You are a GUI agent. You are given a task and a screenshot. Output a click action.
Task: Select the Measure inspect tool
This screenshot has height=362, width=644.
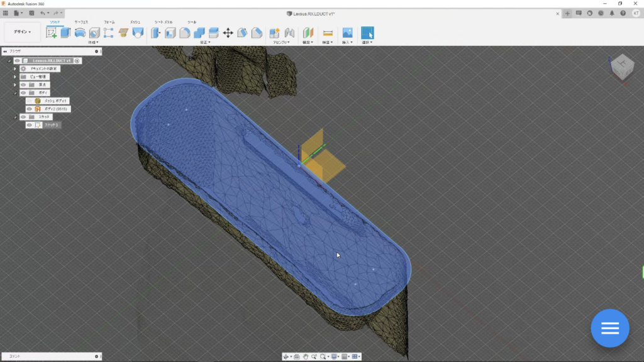point(328,33)
